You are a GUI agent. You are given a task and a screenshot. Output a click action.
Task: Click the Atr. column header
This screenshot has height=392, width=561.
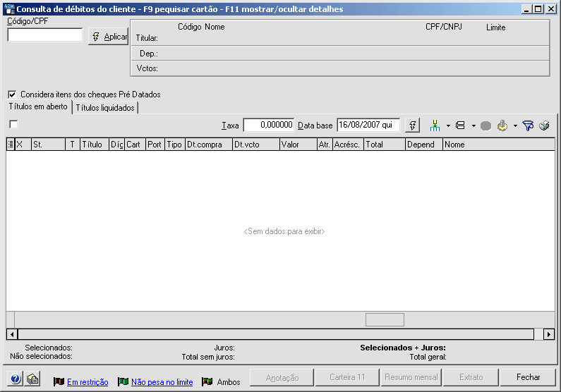(x=325, y=145)
